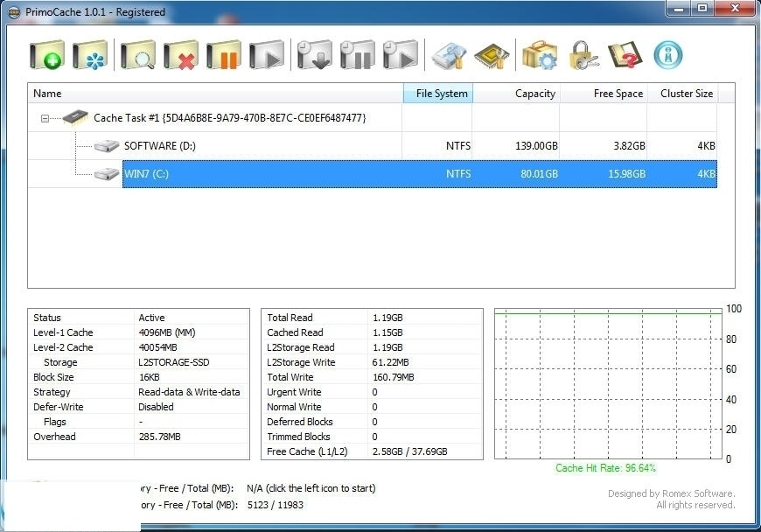Select the WIN7 (C:) volume row
The image size is (761, 532).
point(419,174)
